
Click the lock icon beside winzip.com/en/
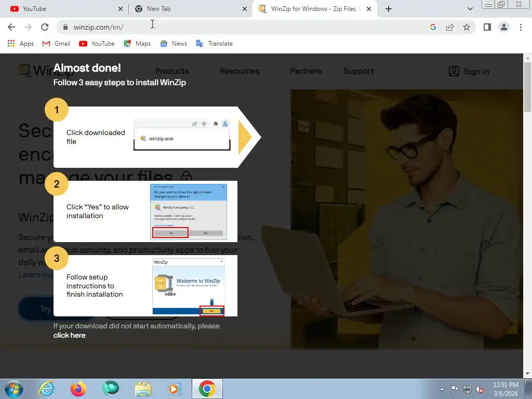click(x=65, y=27)
